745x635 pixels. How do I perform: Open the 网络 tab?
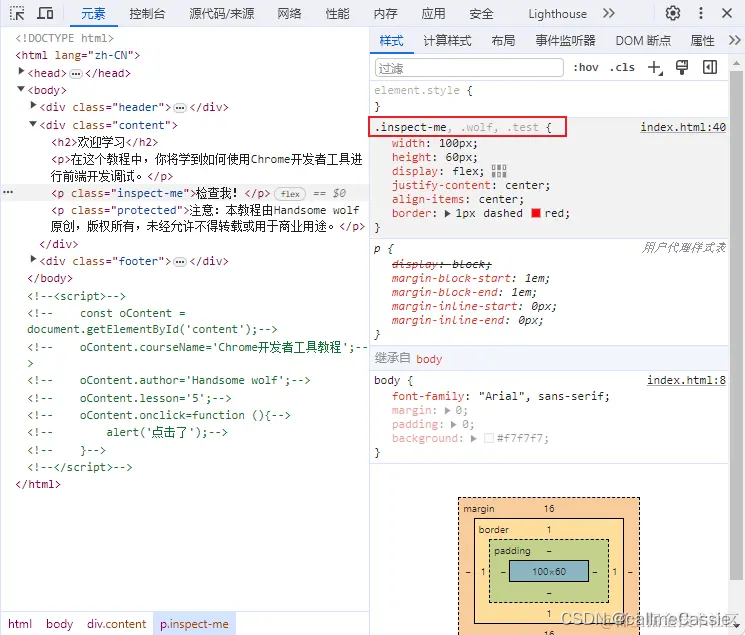289,14
